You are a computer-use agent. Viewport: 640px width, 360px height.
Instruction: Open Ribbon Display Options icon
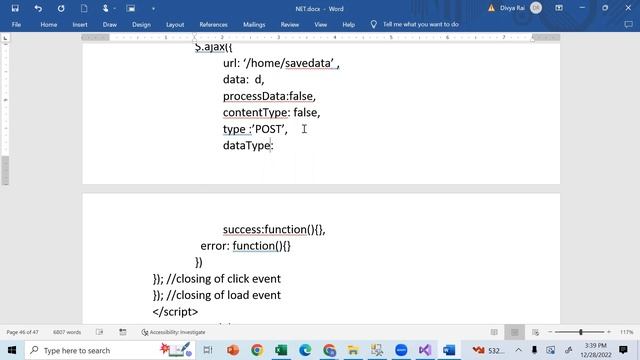tap(559, 8)
